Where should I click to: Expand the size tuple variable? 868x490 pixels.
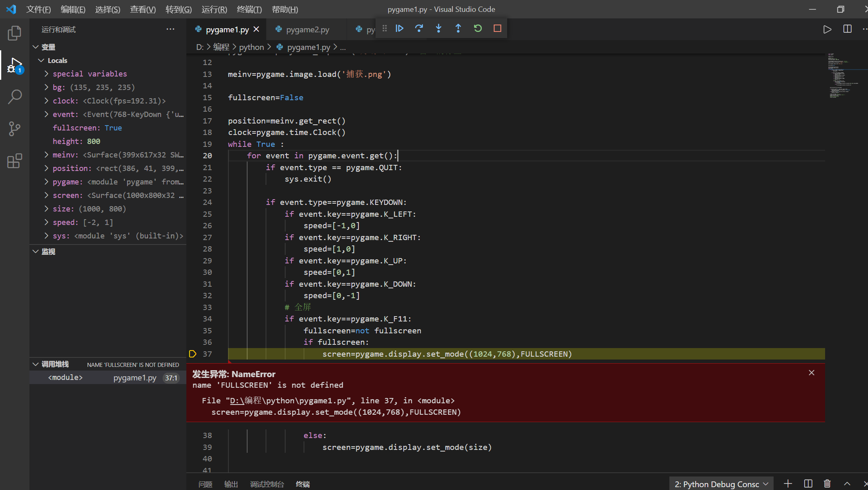[x=46, y=209]
